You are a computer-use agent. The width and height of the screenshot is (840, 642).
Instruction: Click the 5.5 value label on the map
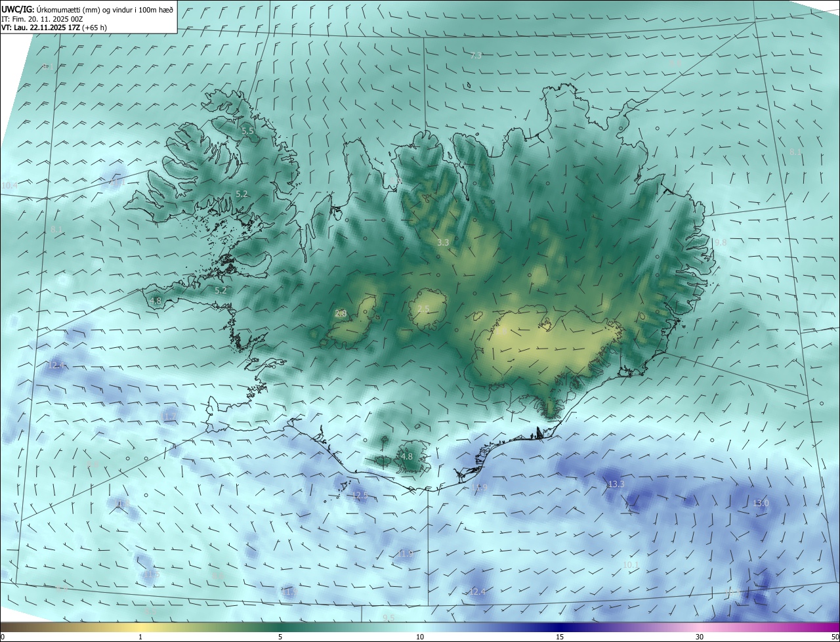click(x=247, y=131)
